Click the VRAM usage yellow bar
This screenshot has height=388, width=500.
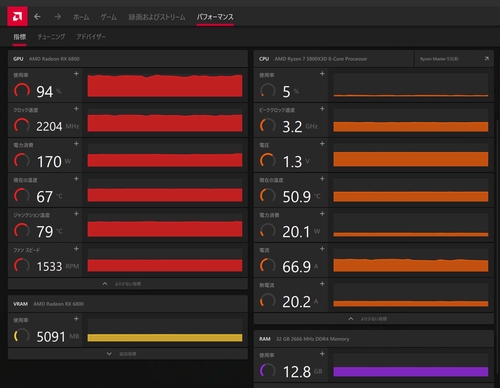click(165, 337)
